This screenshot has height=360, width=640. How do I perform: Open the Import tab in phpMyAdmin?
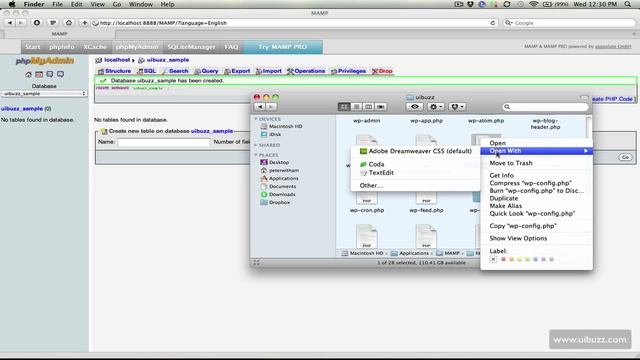click(x=269, y=71)
